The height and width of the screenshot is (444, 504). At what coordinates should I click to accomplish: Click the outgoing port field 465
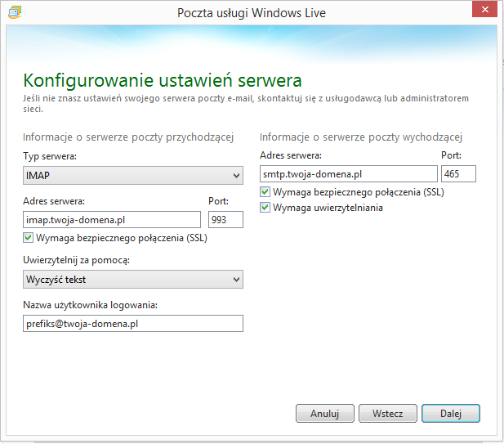(x=459, y=174)
